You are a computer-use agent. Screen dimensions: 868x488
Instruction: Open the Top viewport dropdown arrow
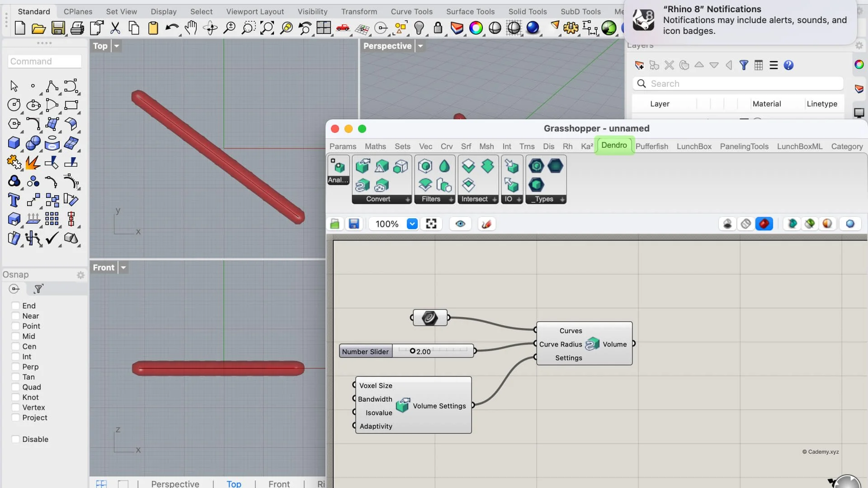(x=117, y=46)
